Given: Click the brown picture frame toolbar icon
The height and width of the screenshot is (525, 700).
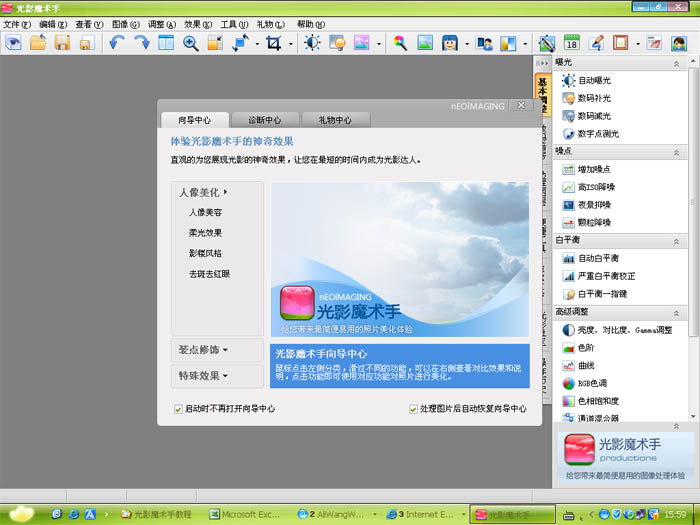Looking at the screenshot, I should tap(621, 43).
